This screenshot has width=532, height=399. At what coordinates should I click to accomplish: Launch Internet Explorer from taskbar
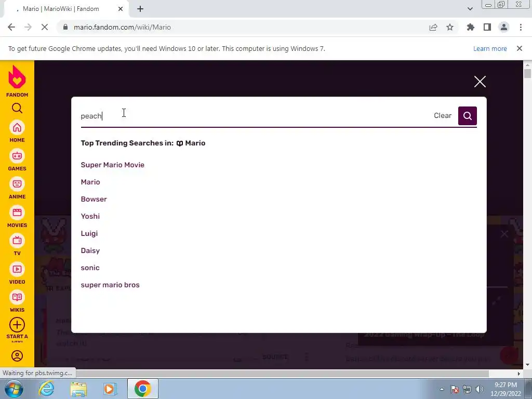click(x=46, y=389)
